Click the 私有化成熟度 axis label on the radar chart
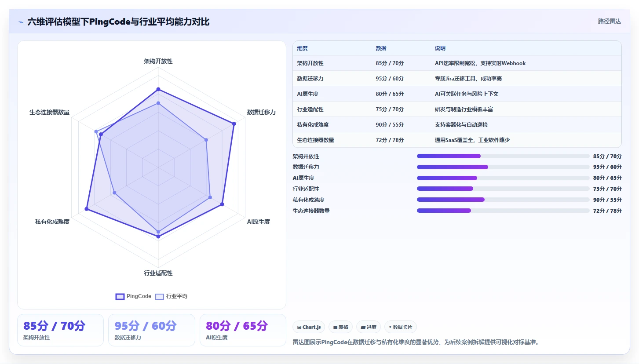 tap(52, 222)
